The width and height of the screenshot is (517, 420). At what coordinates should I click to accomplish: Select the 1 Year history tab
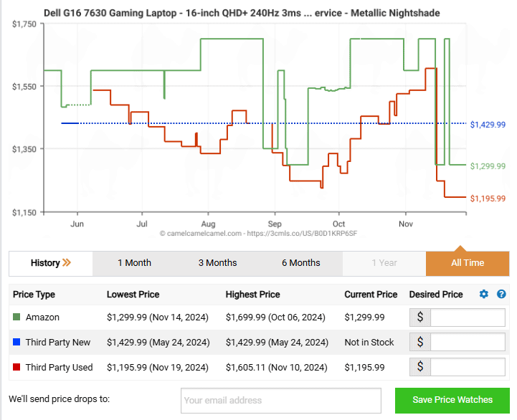(x=384, y=263)
